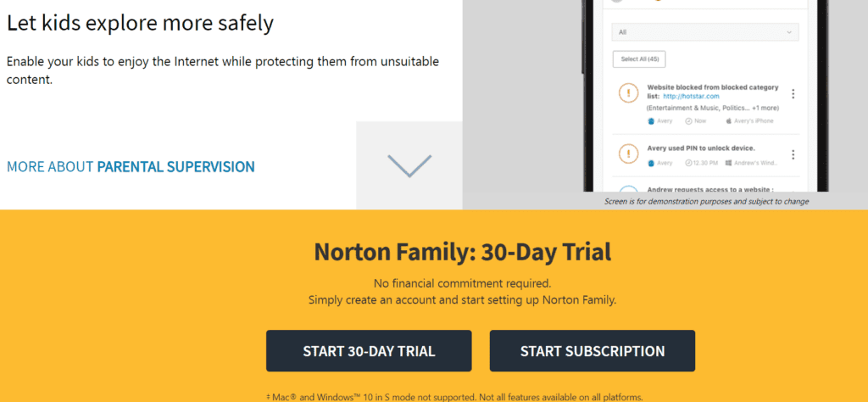Click the clock icon next to 'Now'
Screen dimensions: 868x402
[688, 120]
